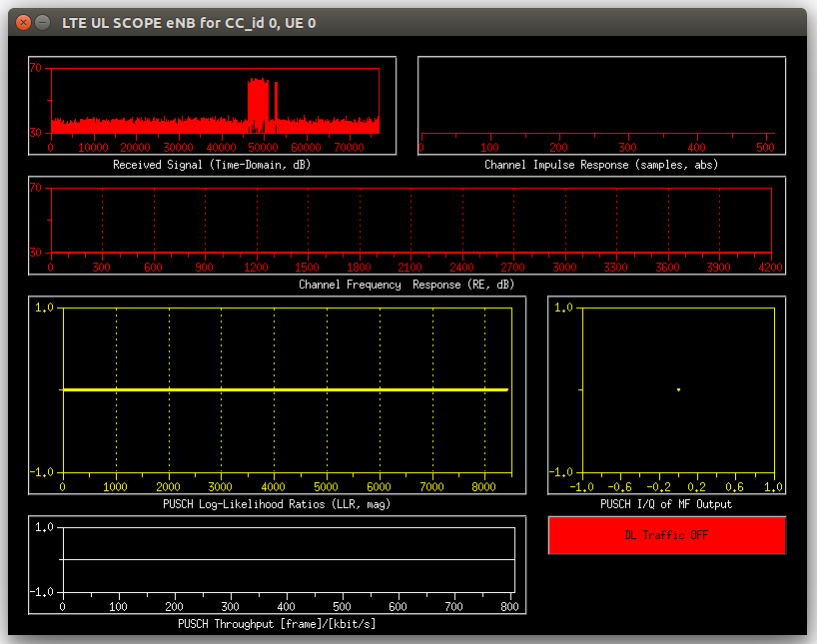817x644 pixels.
Task: Click the window title LTE UL SCOPE eNB
Action: click(x=189, y=23)
